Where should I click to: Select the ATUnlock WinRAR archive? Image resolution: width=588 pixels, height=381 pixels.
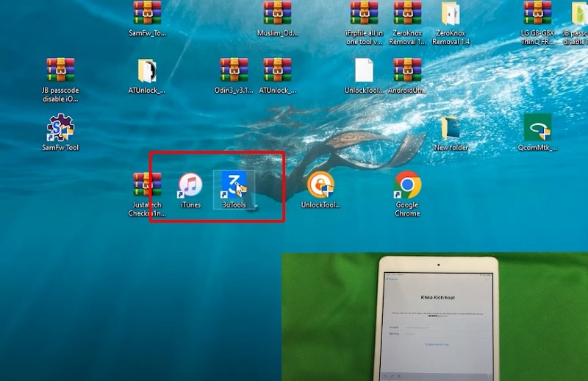coord(277,71)
